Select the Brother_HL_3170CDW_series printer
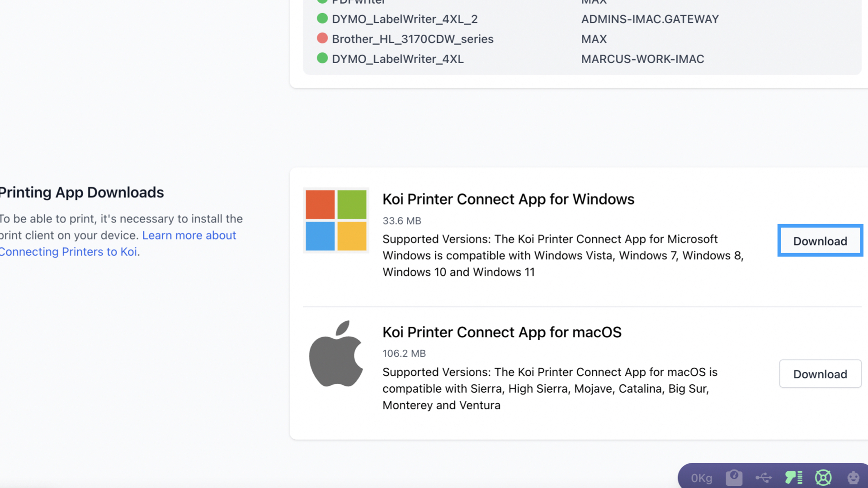The width and height of the screenshot is (868, 488). (x=412, y=39)
